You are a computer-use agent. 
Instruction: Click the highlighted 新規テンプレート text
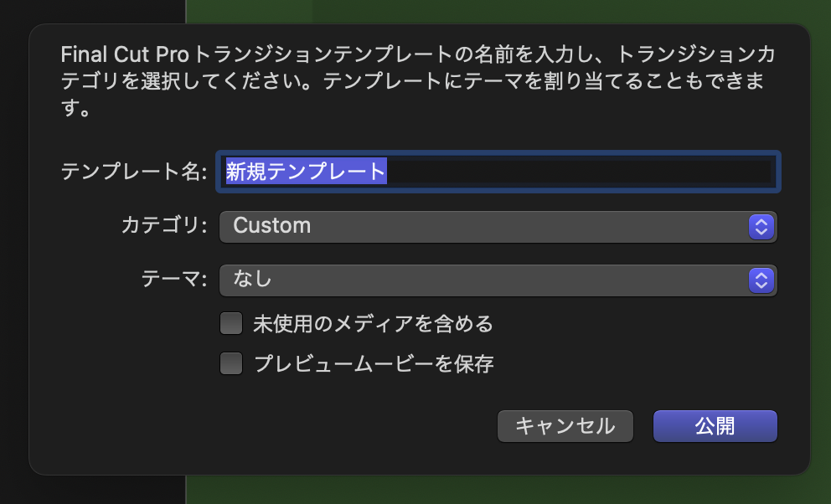click(306, 172)
